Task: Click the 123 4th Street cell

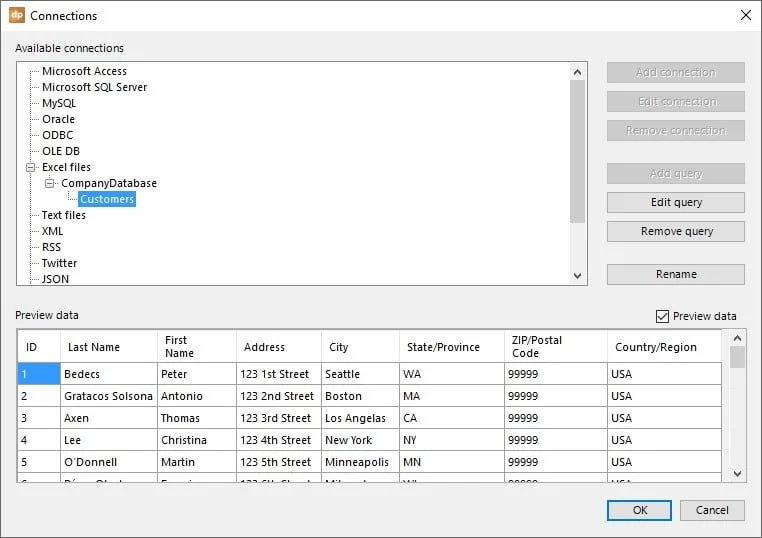Action: (279, 440)
